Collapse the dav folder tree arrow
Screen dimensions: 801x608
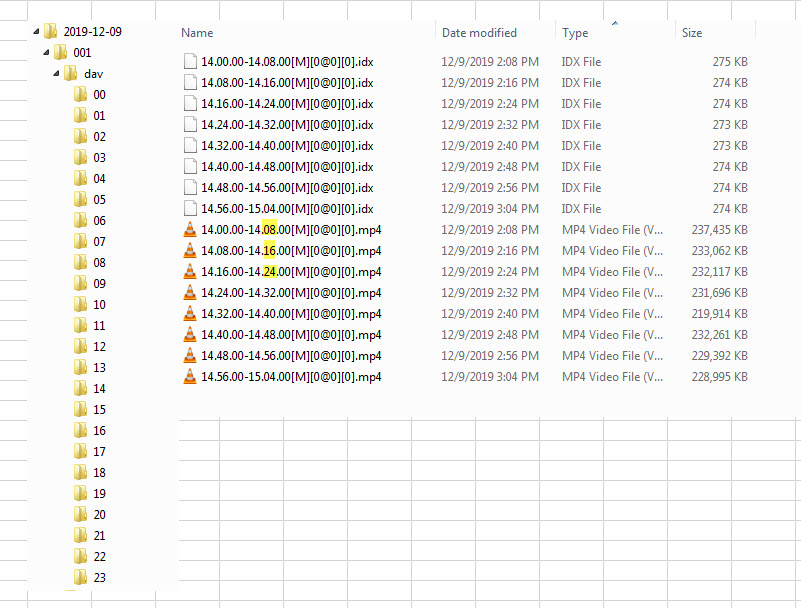pyautogui.click(x=56, y=74)
